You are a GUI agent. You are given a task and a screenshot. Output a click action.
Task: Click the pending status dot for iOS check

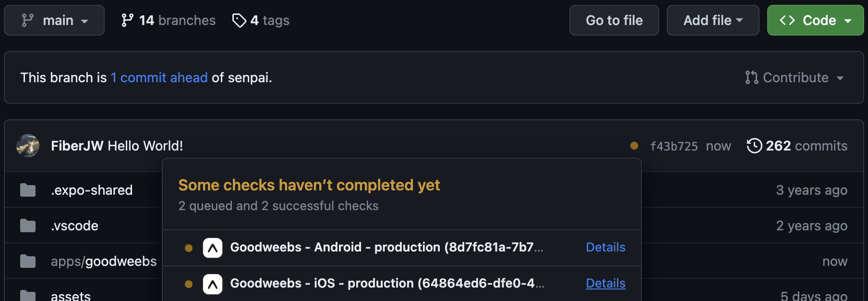pyautogui.click(x=188, y=283)
